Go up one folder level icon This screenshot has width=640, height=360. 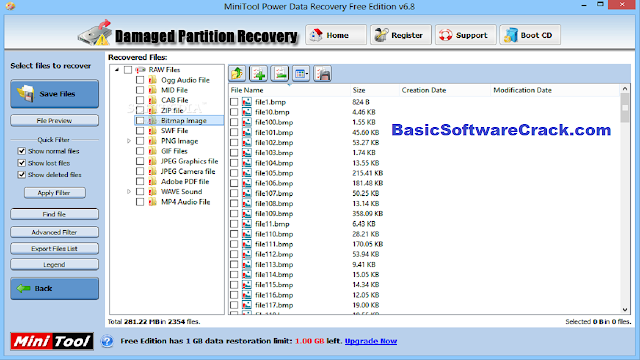point(237,74)
